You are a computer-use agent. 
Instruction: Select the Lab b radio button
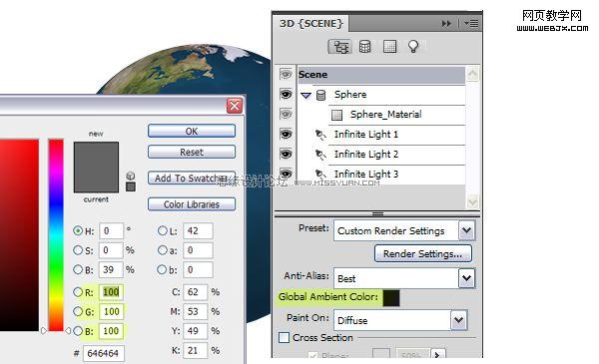click(162, 269)
